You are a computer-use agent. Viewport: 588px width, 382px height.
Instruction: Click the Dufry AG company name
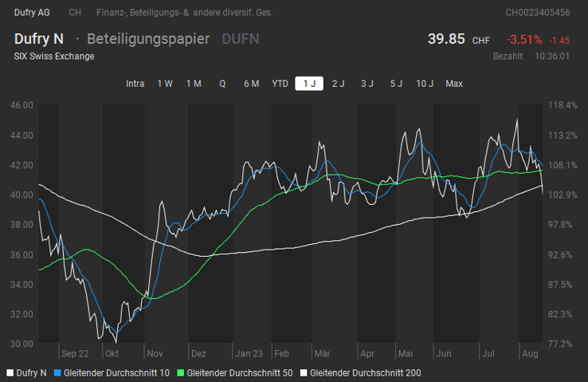pos(32,13)
